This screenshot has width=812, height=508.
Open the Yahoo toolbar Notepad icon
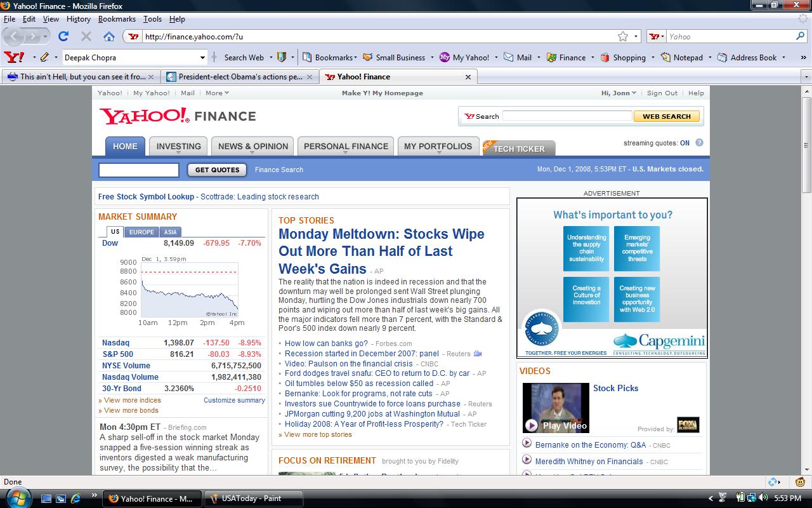click(x=665, y=57)
